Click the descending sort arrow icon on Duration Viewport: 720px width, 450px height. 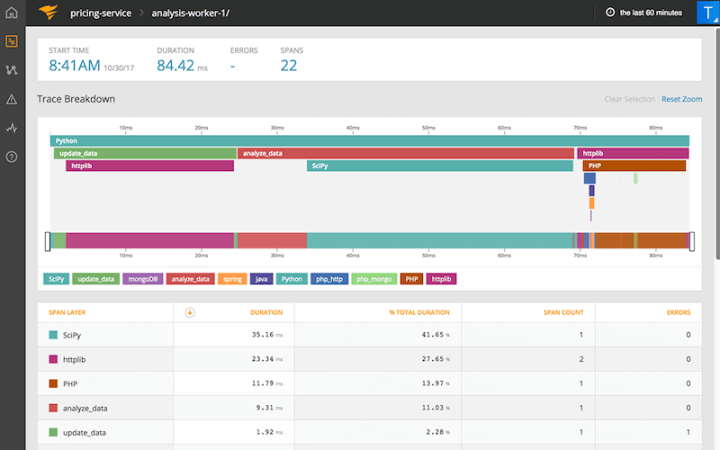coord(191,312)
